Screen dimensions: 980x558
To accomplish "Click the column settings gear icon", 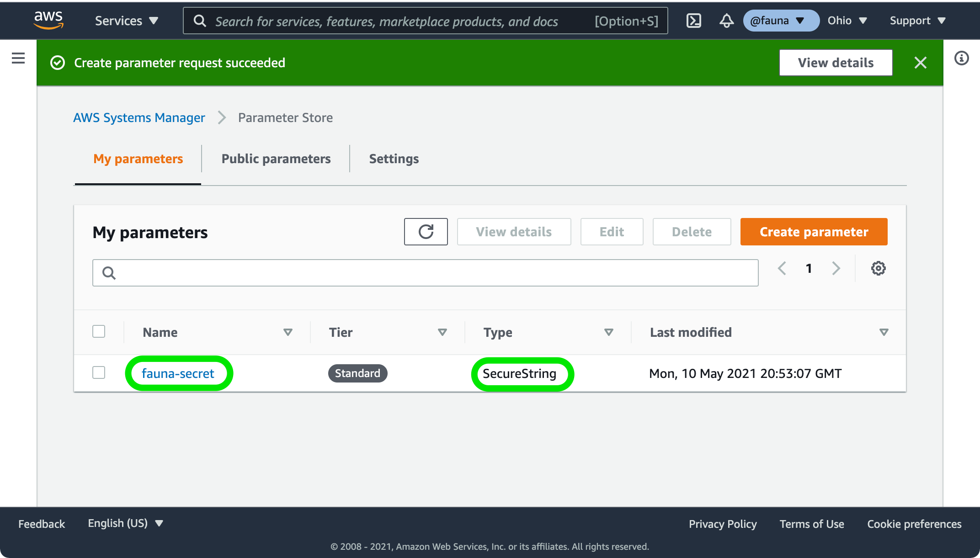I will pyautogui.click(x=879, y=269).
